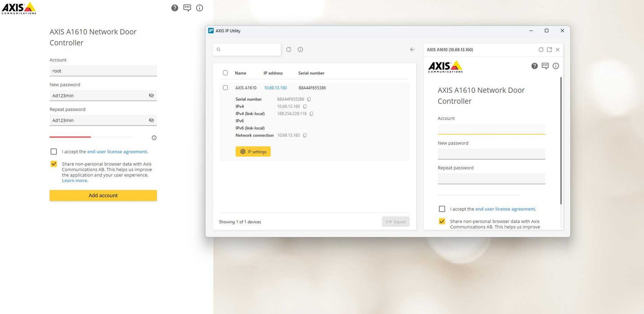Close the AXIS IP Utility window
The height and width of the screenshot is (314, 644).
point(562,31)
